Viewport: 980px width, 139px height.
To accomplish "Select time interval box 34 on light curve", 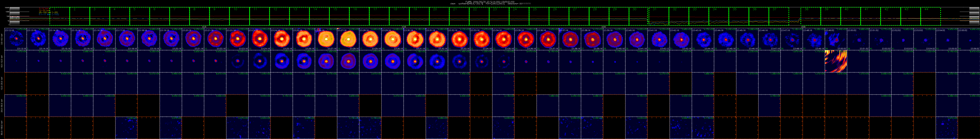I will pyautogui.click(x=719, y=16).
